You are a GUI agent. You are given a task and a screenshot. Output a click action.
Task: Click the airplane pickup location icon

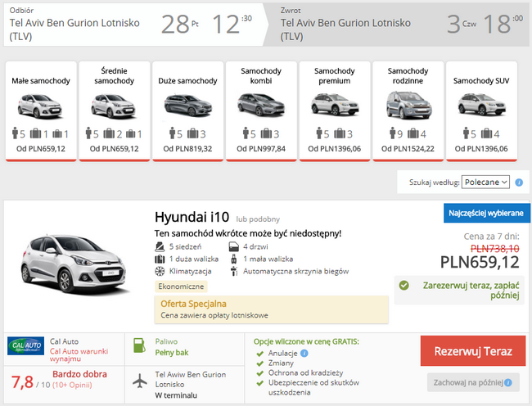[141, 382]
